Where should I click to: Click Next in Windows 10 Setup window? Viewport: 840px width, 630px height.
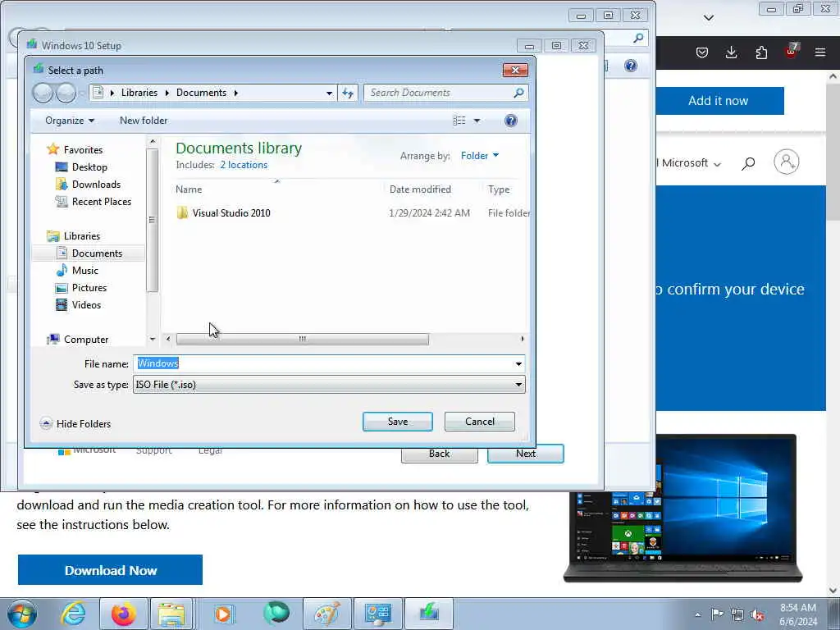point(526,454)
